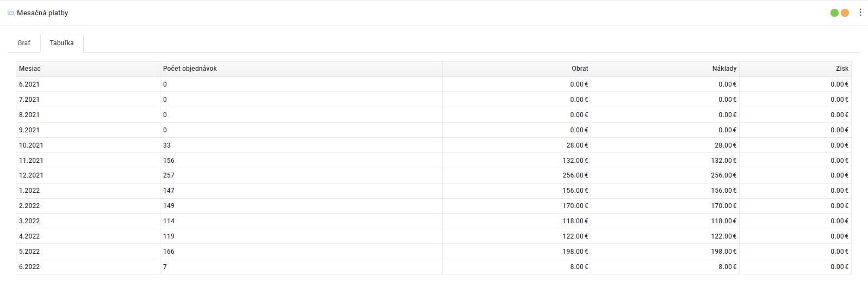Switch to the Graf tab
This screenshot has width=868, height=287.
tap(24, 43)
